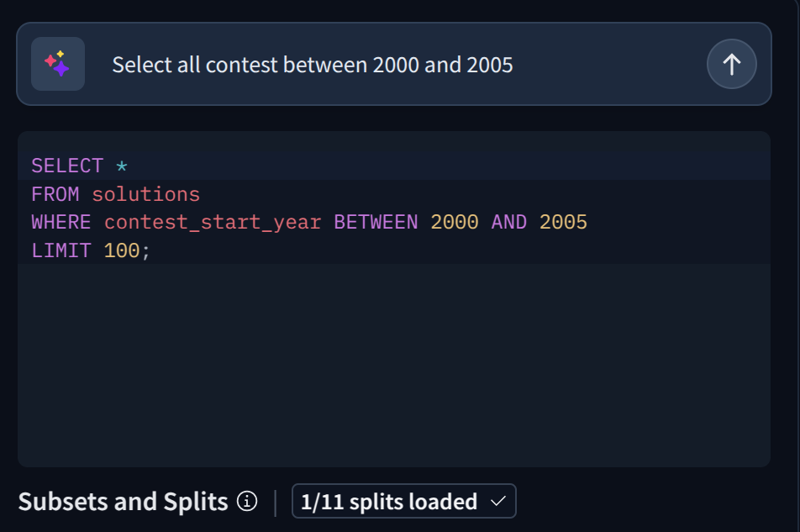
Task: Select the purple sparkle badge on the left
Action: 57,64
